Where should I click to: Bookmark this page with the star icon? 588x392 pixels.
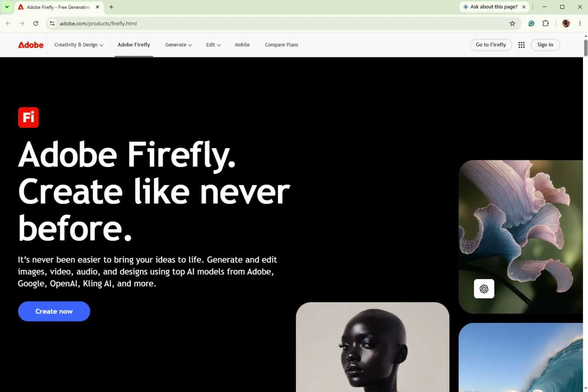click(512, 23)
